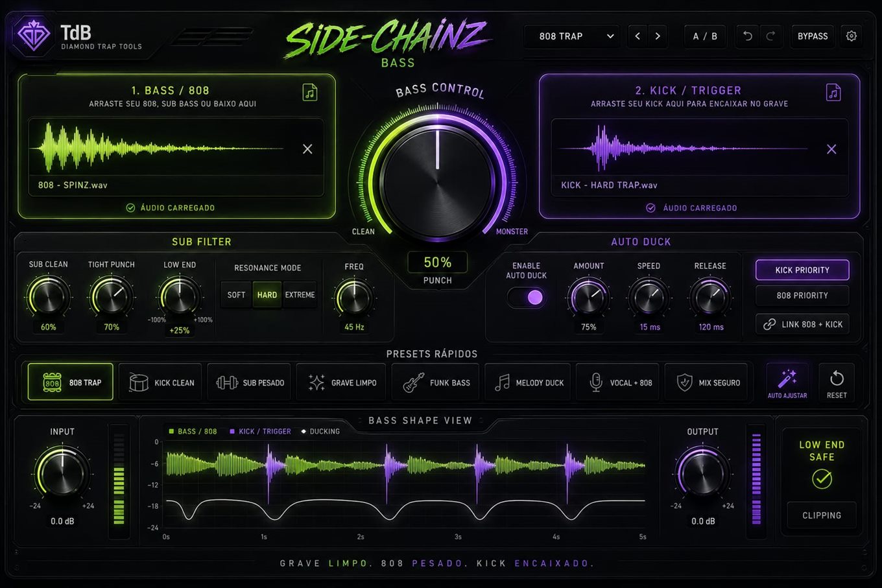882x588 pixels.
Task: Click the Auto Ajustar magic wand
Action: [787, 377]
